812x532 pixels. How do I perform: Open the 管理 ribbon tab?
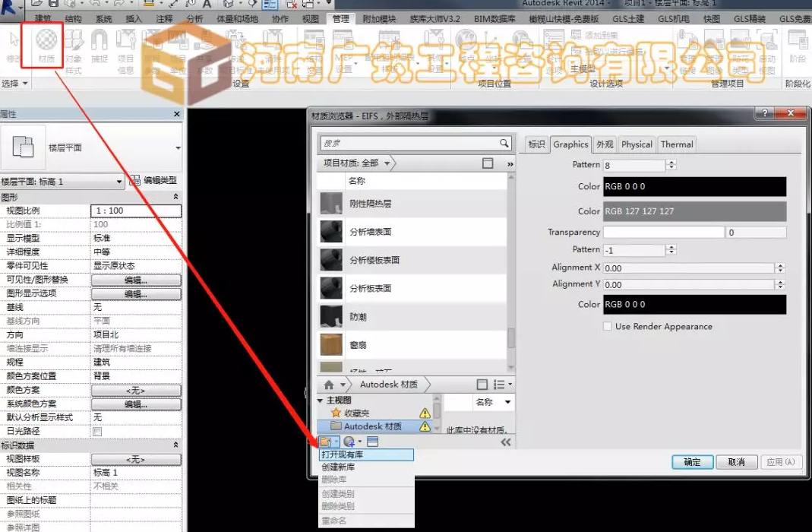click(x=340, y=19)
